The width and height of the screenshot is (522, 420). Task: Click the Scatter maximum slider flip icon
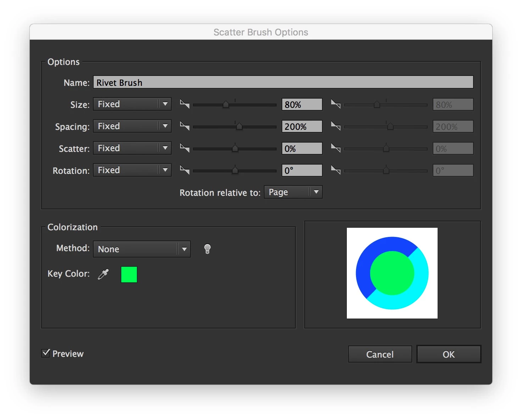coord(336,148)
